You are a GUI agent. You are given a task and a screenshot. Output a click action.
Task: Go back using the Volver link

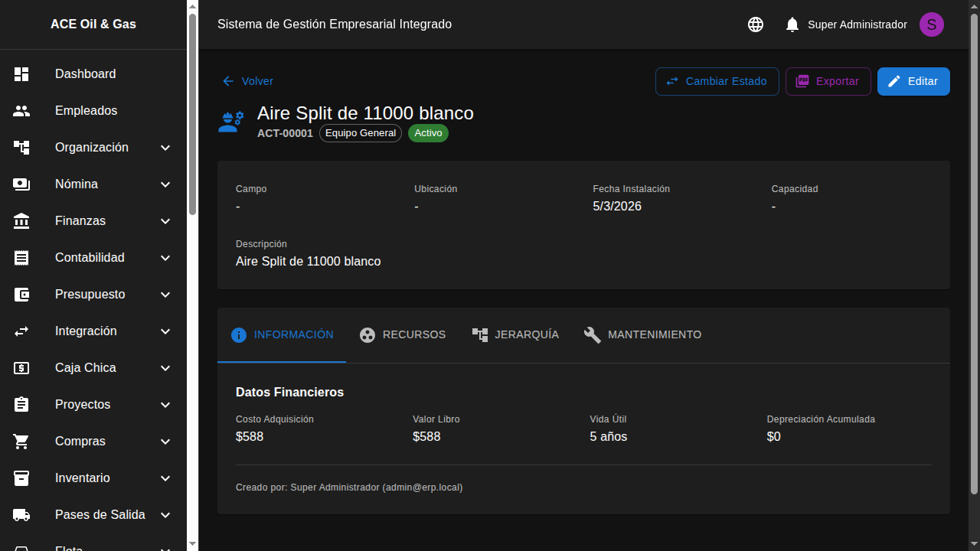tap(248, 81)
